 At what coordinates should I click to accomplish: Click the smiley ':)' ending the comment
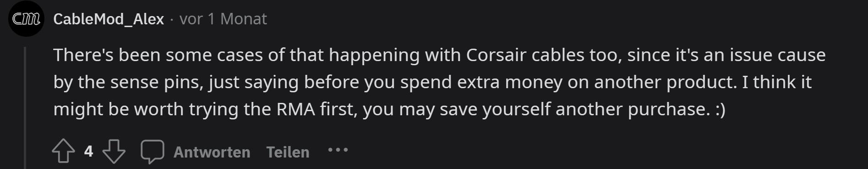pos(720,110)
